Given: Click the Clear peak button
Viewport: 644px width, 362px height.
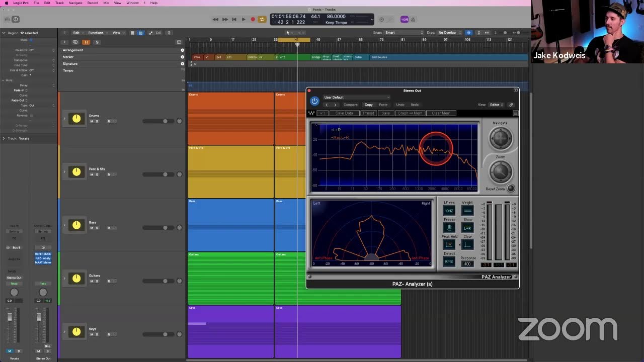Looking at the screenshot, I should point(467,244).
